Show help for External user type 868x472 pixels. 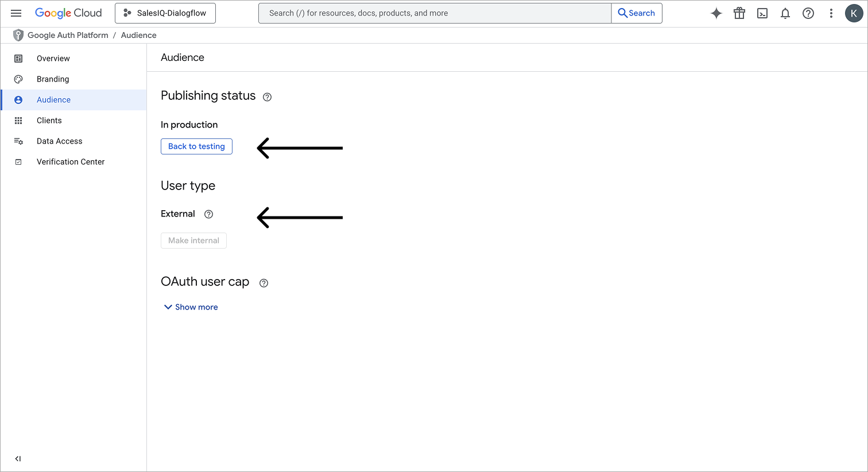coord(209,214)
